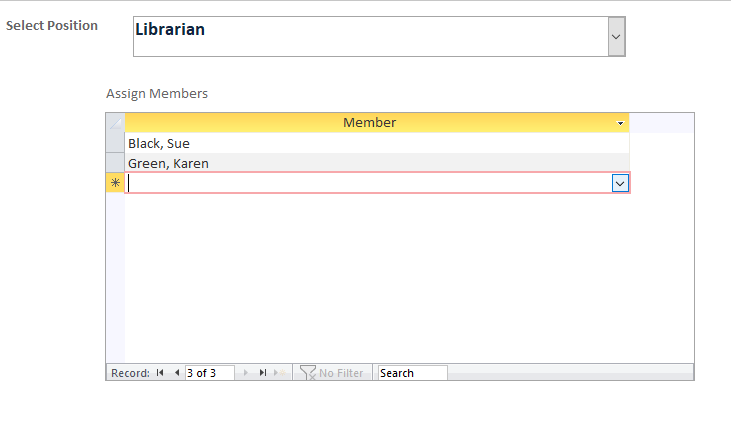Click the Librarian position field
The height and width of the screenshot is (429, 731).
point(369,36)
